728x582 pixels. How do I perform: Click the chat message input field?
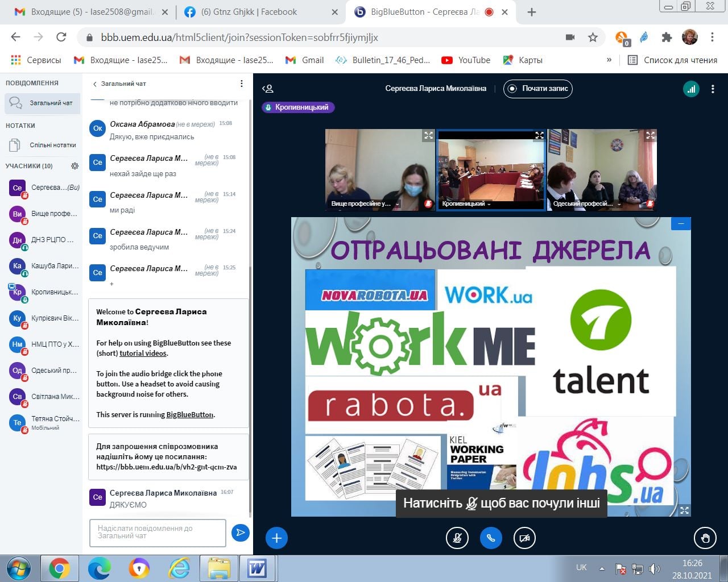158,533
